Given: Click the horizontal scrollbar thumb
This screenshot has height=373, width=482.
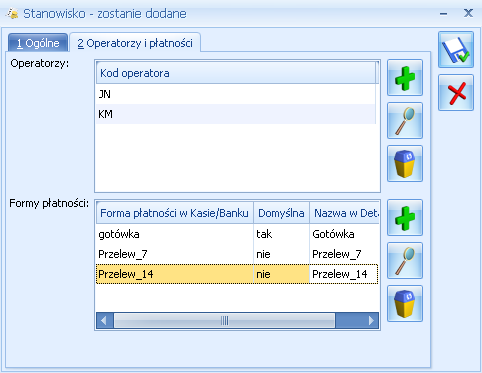Looking at the screenshot, I should tap(225, 321).
